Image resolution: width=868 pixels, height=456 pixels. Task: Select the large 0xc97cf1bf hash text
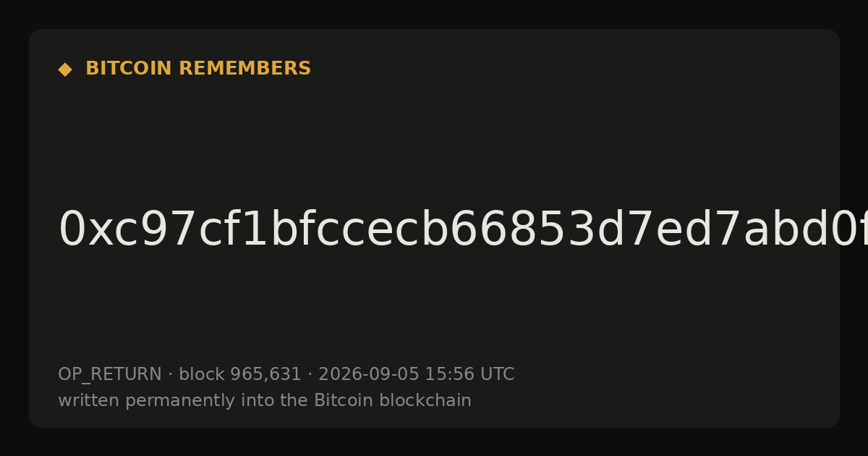tap(463, 230)
